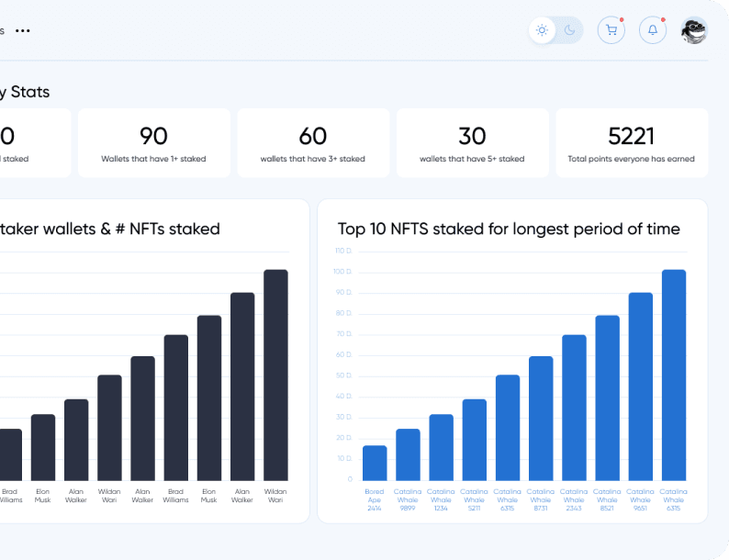
Task: Select the Catalina Whale 9651 bar
Action: point(641,386)
